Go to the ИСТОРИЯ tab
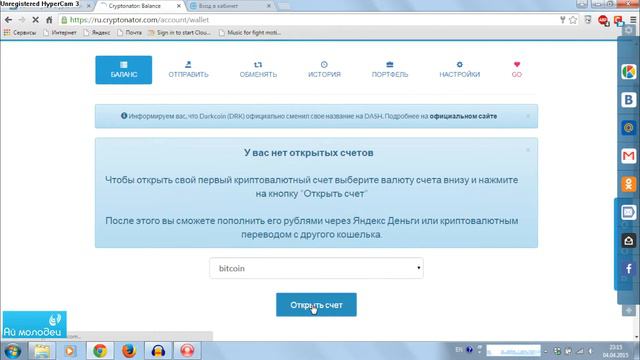Viewport: 640px width, 360px height. tap(324, 70)
